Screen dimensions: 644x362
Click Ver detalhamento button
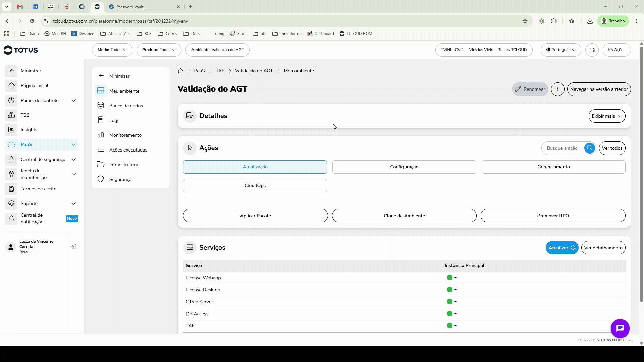[x=603, y=248]
